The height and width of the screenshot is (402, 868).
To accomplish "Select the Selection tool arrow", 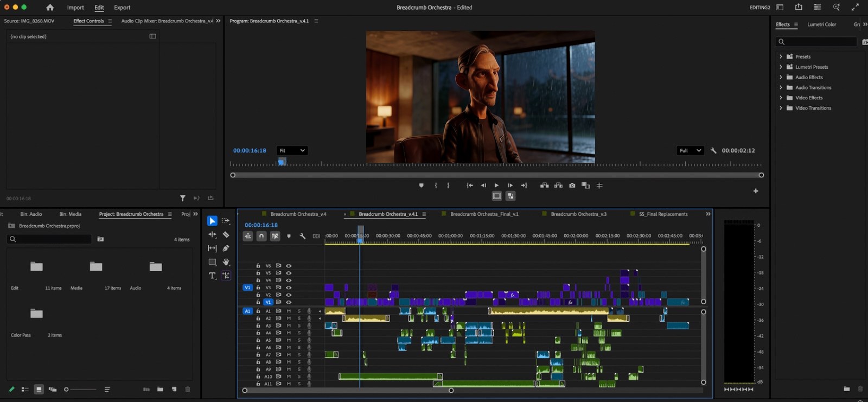I will pos(212,221).
